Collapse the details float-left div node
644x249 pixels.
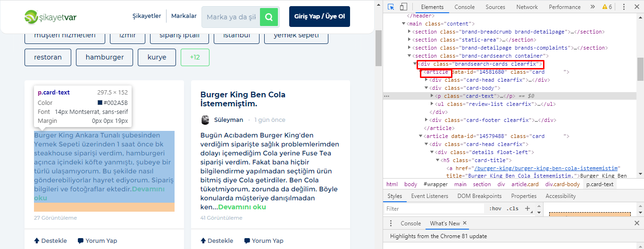432,152
